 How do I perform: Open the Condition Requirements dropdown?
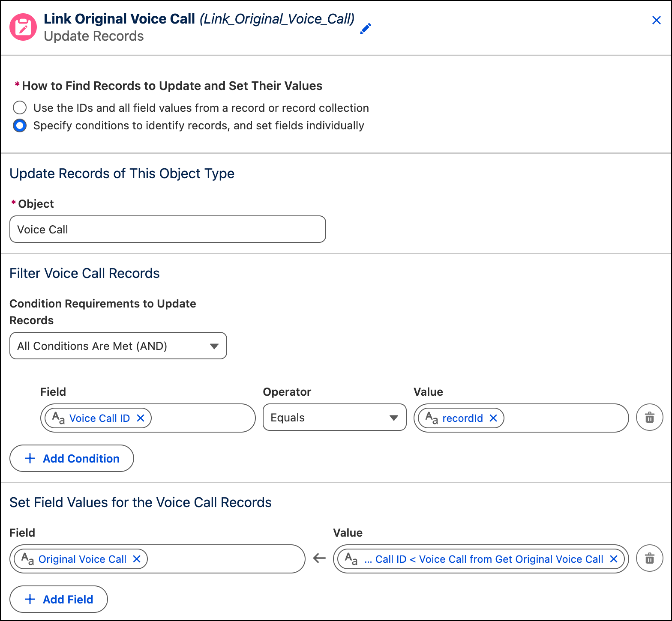118,346
